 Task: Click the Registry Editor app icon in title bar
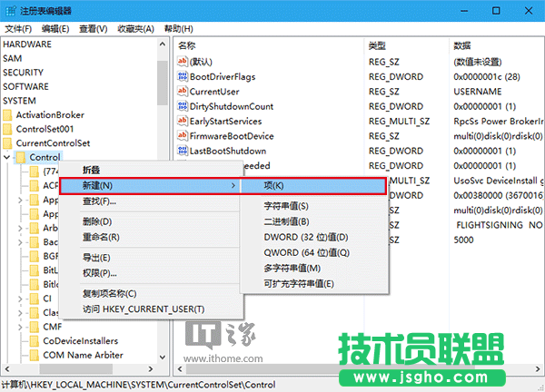(x=10, y=11)
